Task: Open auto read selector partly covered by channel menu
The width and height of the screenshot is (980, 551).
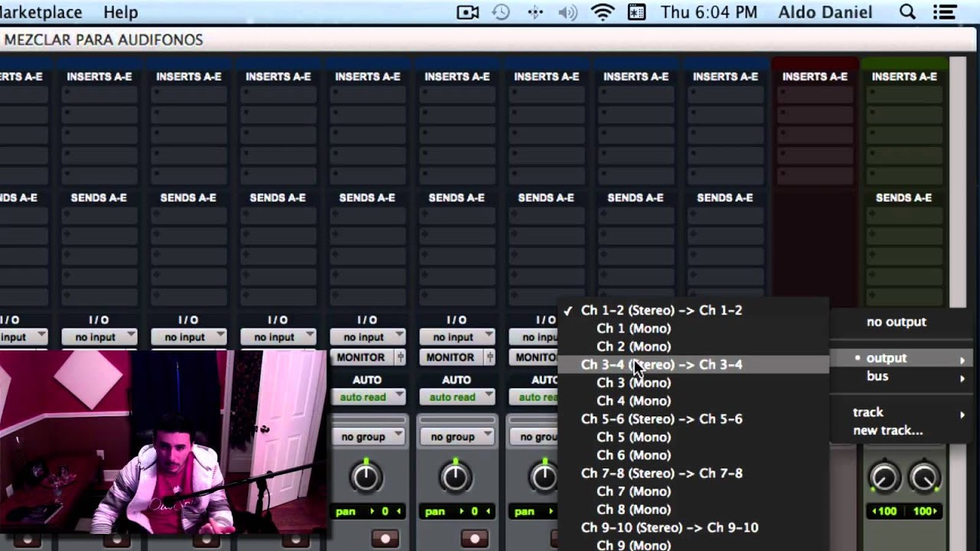Action: tap(534, 397)
